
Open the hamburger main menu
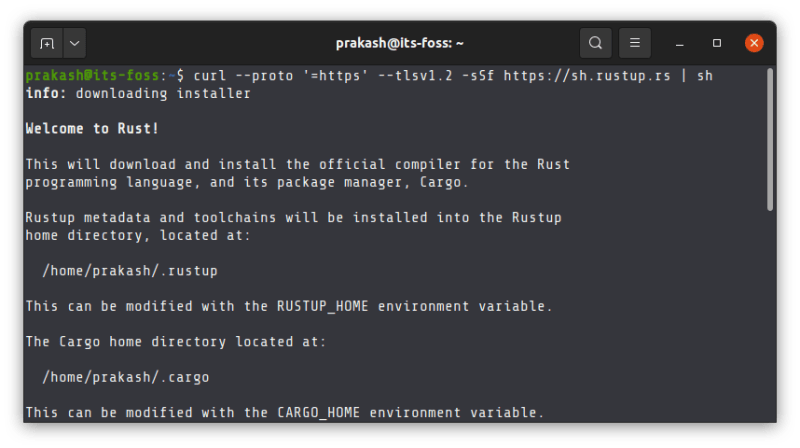coord(634,43)
